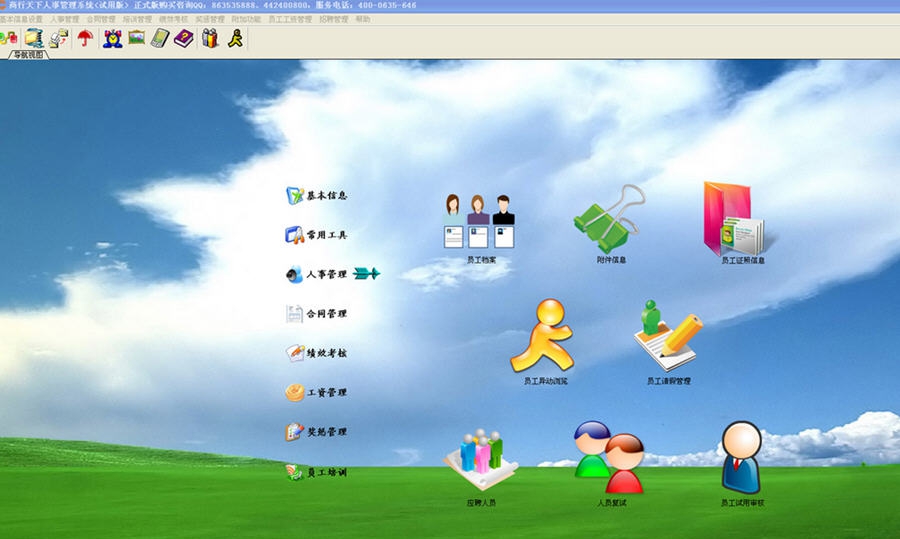Click the folder notebook toolbar icon
The height and width of the screenshot is (539, 900).
[x=34, y=38]
